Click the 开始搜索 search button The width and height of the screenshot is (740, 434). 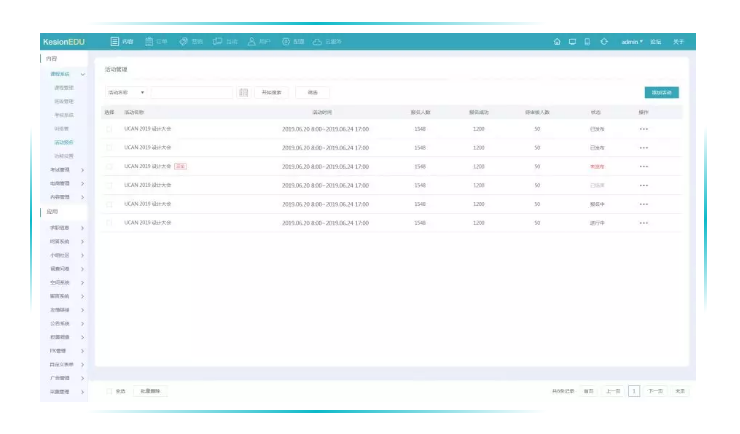[271, 92]
